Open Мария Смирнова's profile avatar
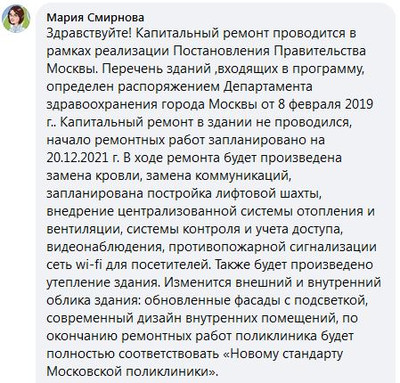400x383 pixels. [16, 19]
